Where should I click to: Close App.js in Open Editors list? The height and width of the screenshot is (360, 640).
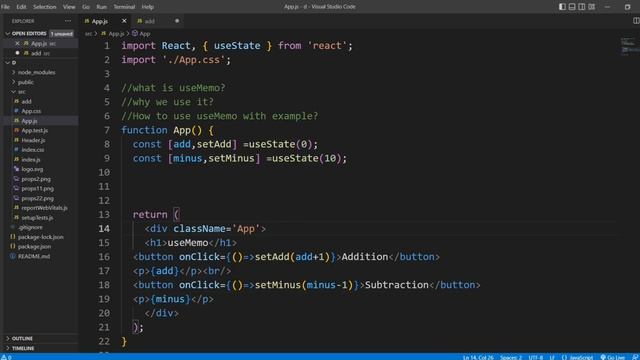[x=17, y=43]
